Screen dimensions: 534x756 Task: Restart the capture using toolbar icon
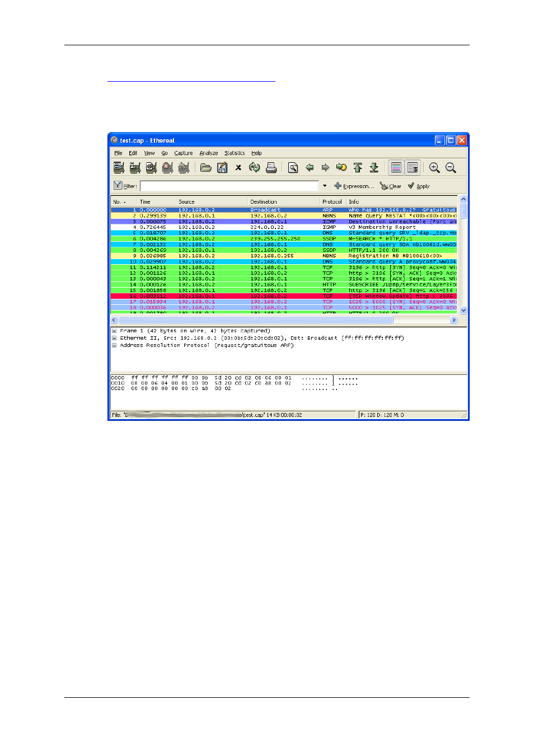(x=184, y=167)
